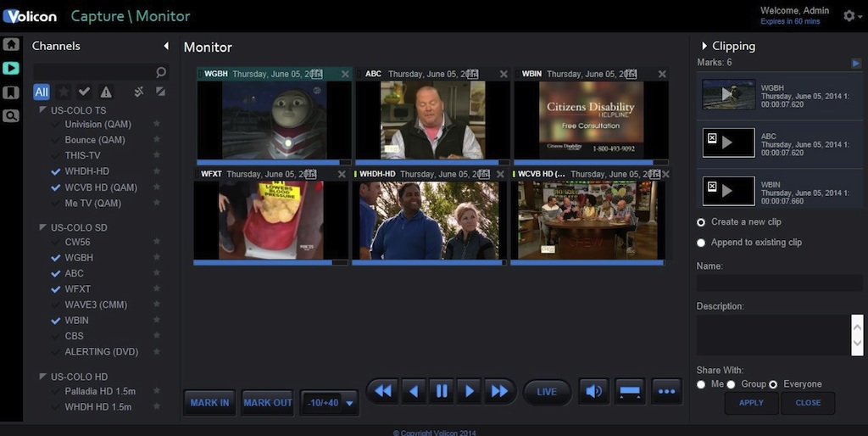868x436 pixels.
Task: Click the blue play arrow beside Marks: 6
Action: [x=856, y=63]
